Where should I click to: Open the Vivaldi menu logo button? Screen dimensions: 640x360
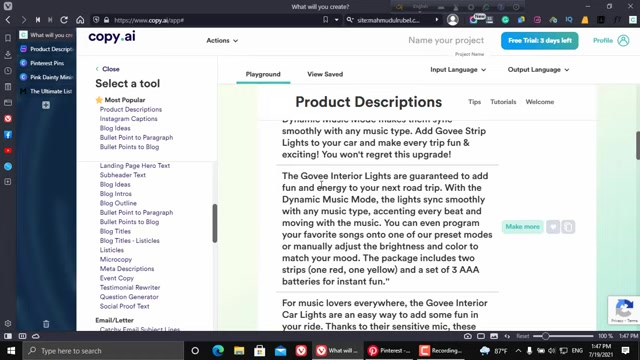[x=8, y=6]
